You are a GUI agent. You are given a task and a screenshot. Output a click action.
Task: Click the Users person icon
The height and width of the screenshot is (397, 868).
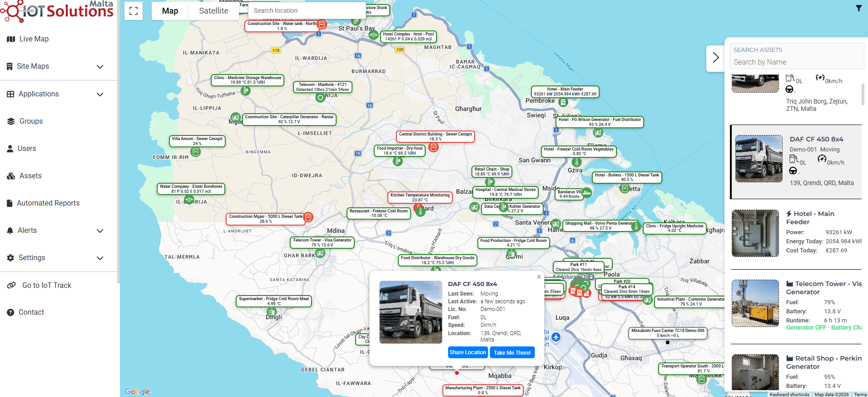point(10,149)
